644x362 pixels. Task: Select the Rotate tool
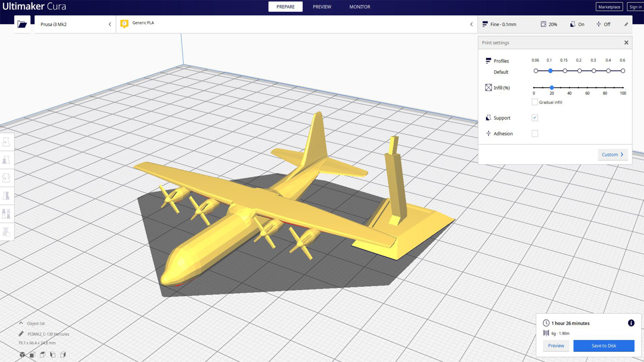point(6,178)
